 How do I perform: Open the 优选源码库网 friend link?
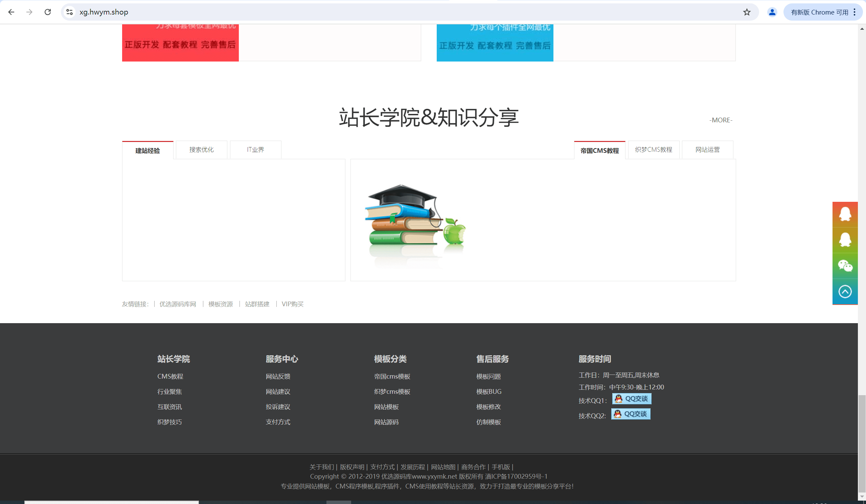pyautogui.click(x=178, y=304)
